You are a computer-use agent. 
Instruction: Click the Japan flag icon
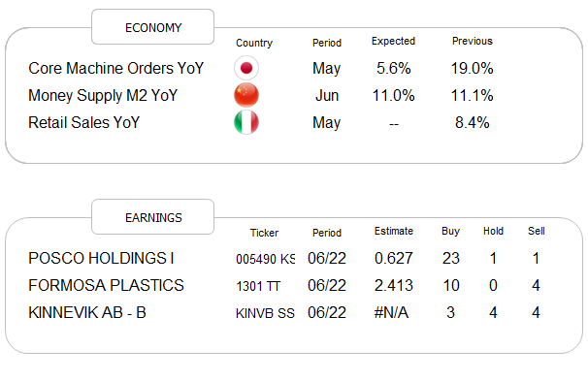pos(246,68)
